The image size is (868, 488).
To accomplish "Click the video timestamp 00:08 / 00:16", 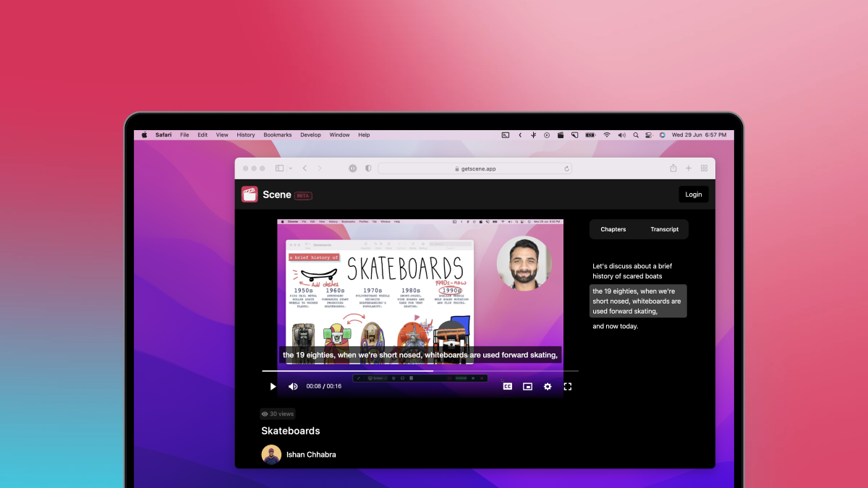I will coord(324,387).
